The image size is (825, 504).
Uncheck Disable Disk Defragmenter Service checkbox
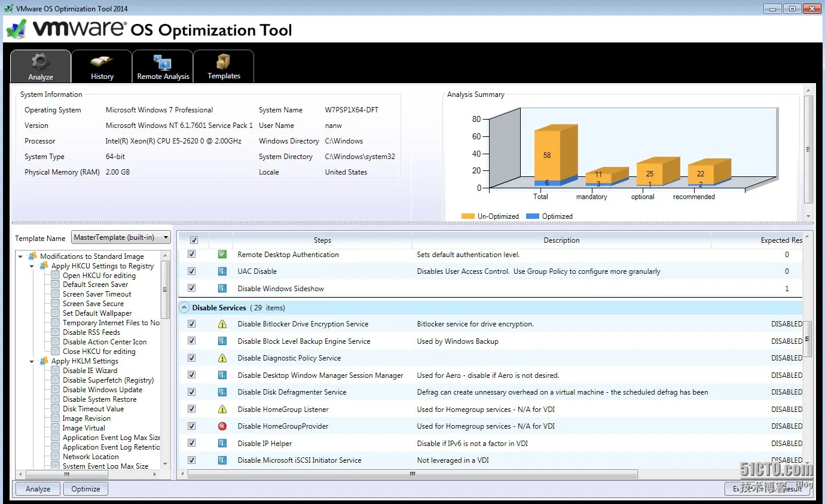192,392
